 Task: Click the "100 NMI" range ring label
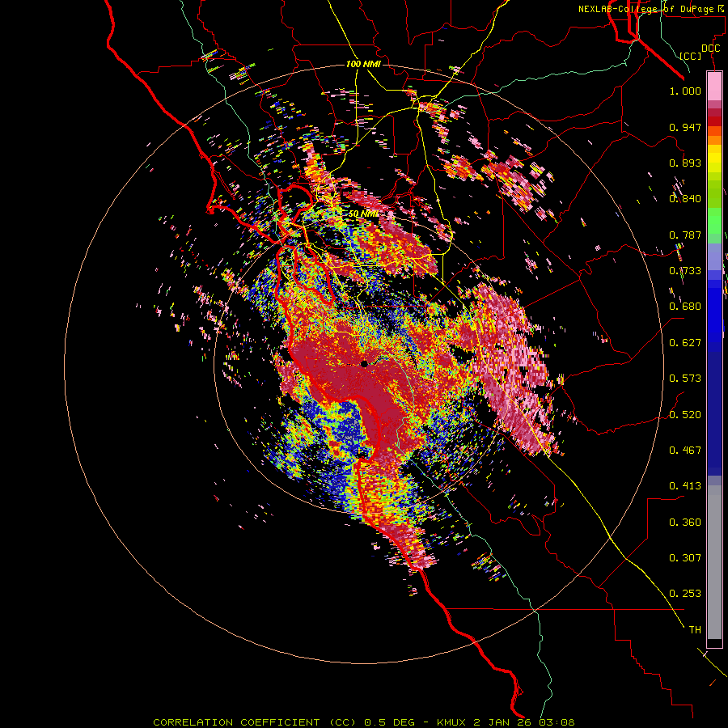tap(363, 64)
